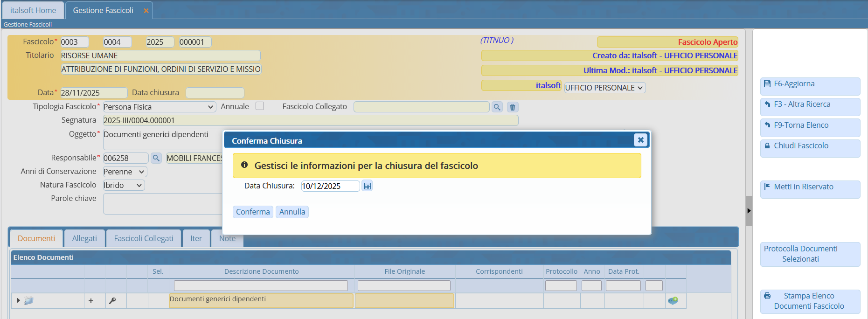Viewport: 868px width, 319px height.
Task: Open the Tipologia Fascicolo dropdown
Action: (x=159, y=107)
